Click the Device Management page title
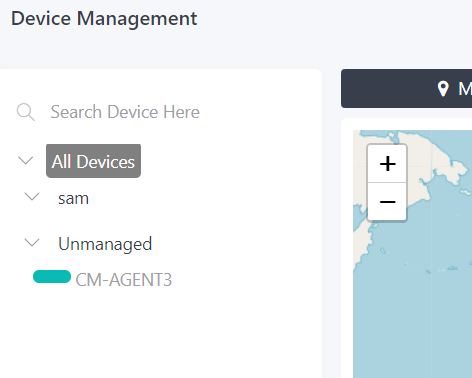The image size is (472, 378). 104,18
